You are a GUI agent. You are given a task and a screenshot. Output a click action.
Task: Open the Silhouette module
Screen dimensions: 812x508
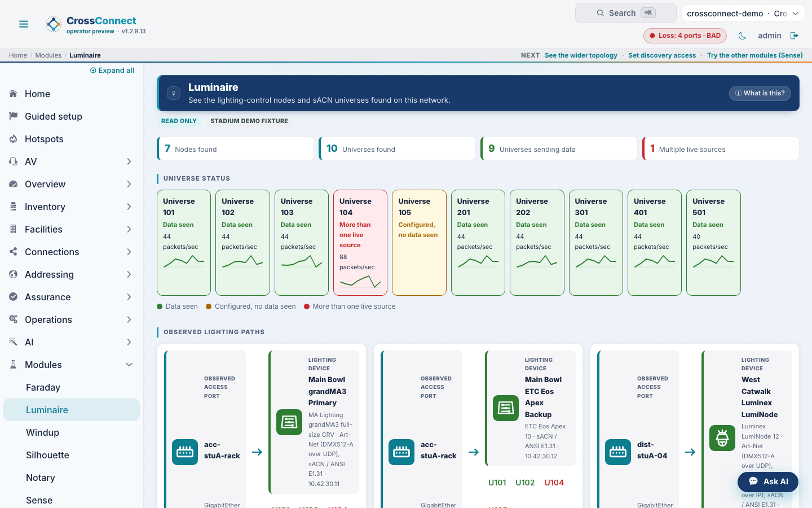click(x=72, y=455)
